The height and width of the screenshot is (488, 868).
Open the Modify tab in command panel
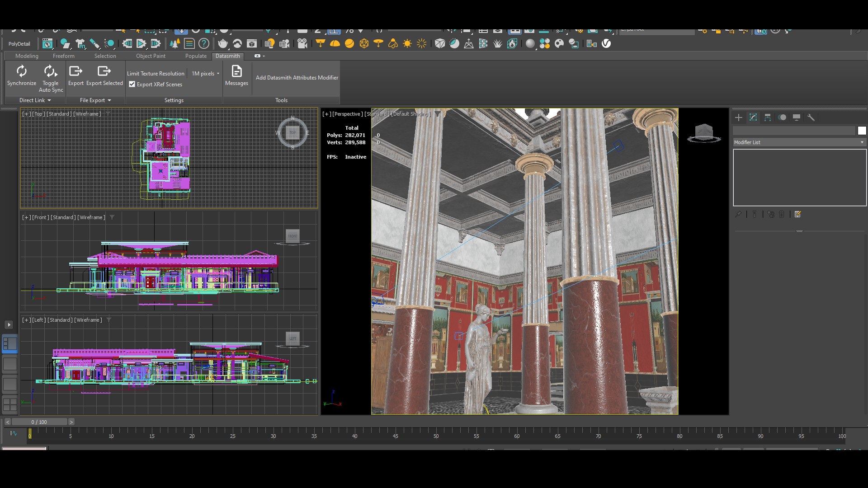[x=753, y=117]
